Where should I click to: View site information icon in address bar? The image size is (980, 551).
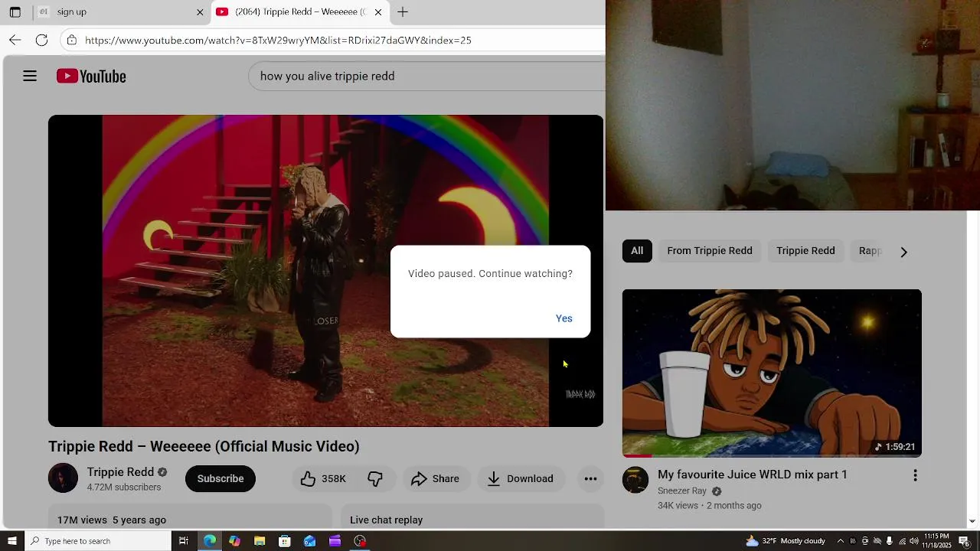72,40
